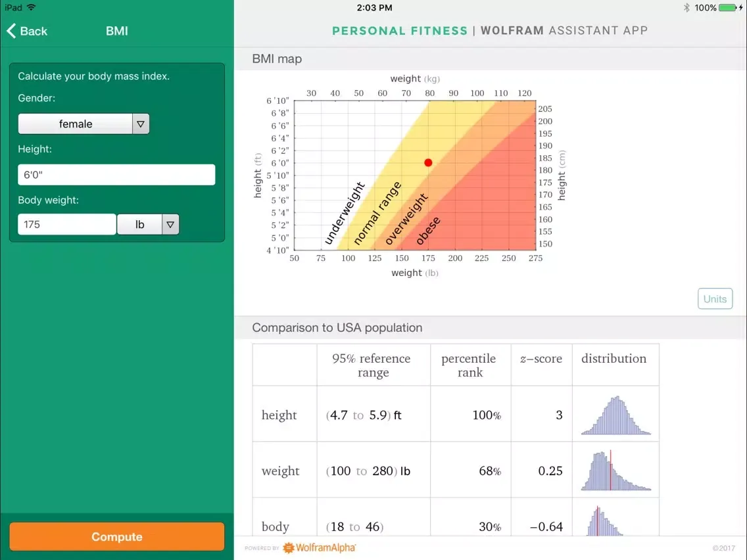Click the 'Height:' label
The image size is (747, 560).
(x=35, y=149)
